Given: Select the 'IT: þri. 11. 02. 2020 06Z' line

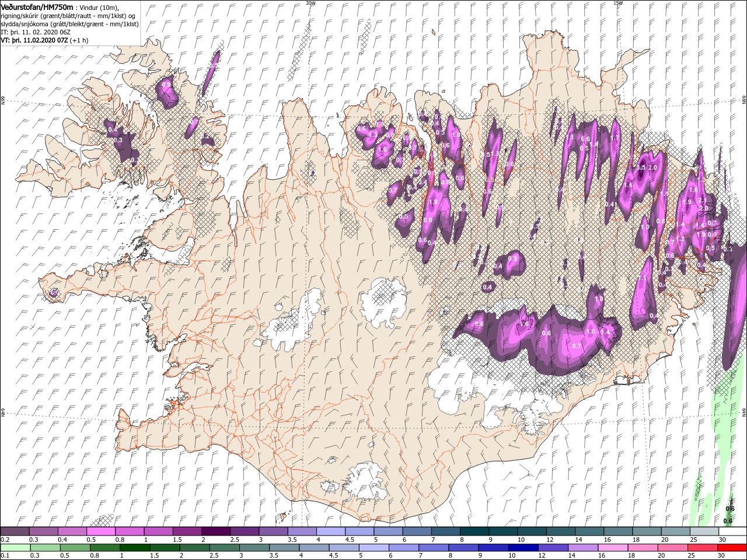Looking at the screenshot, I should pos(36,33).
